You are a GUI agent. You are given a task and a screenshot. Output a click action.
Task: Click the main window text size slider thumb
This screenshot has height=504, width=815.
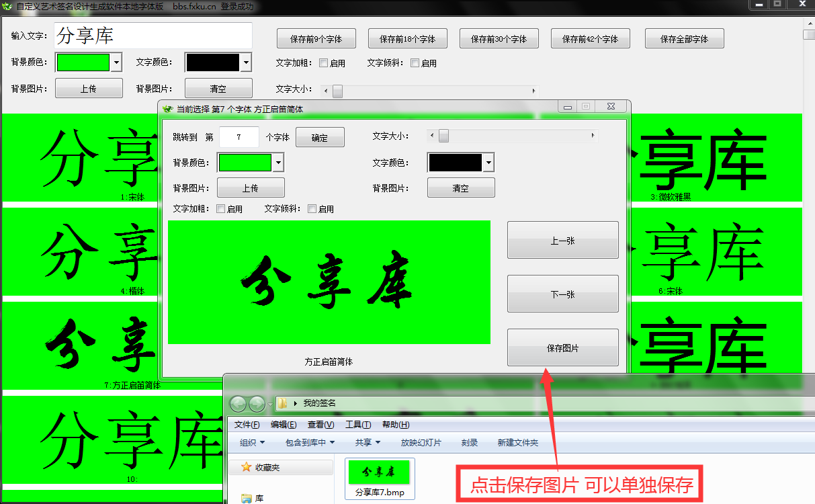click(x=337, y=91)
